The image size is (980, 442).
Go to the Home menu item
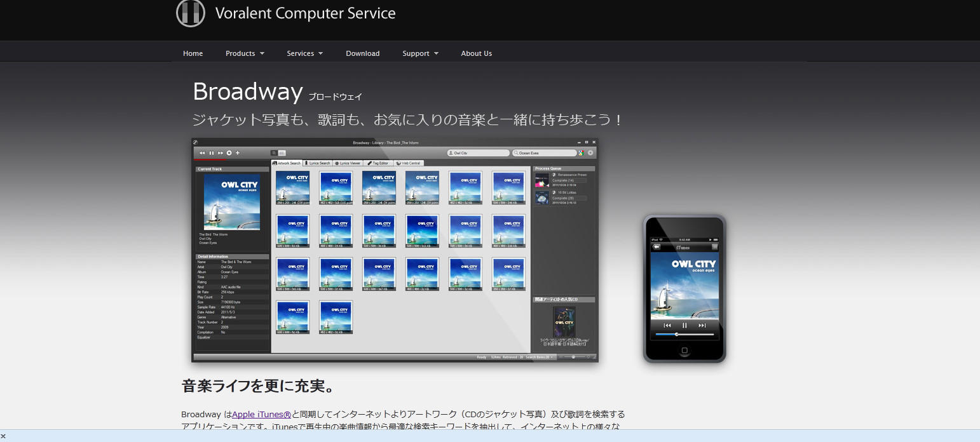193,53
